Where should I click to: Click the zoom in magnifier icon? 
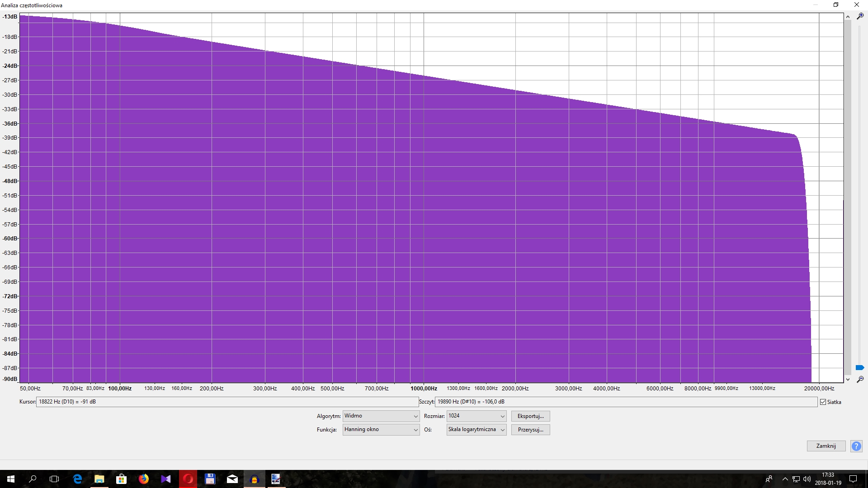[860, 16]
